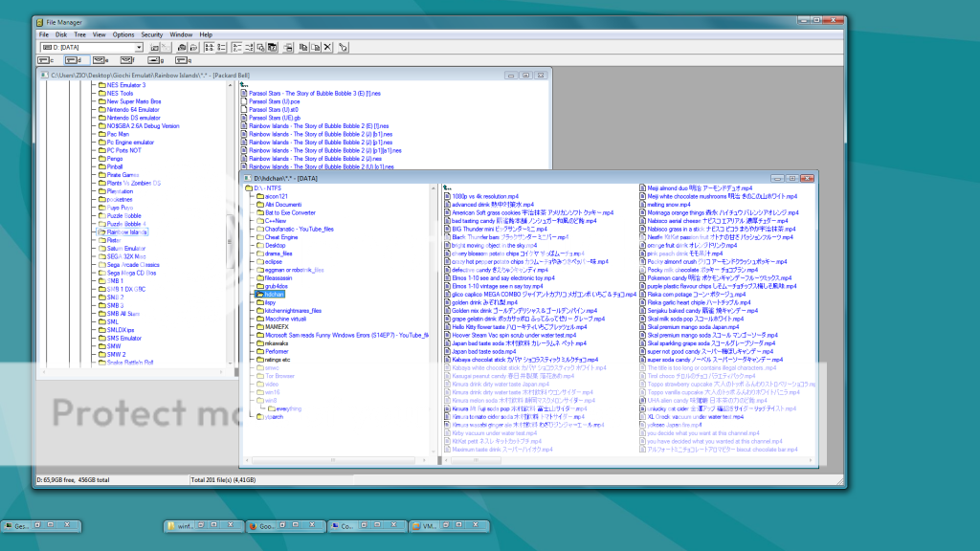Open Permissions via the key icon

click(x=343, y=46)
